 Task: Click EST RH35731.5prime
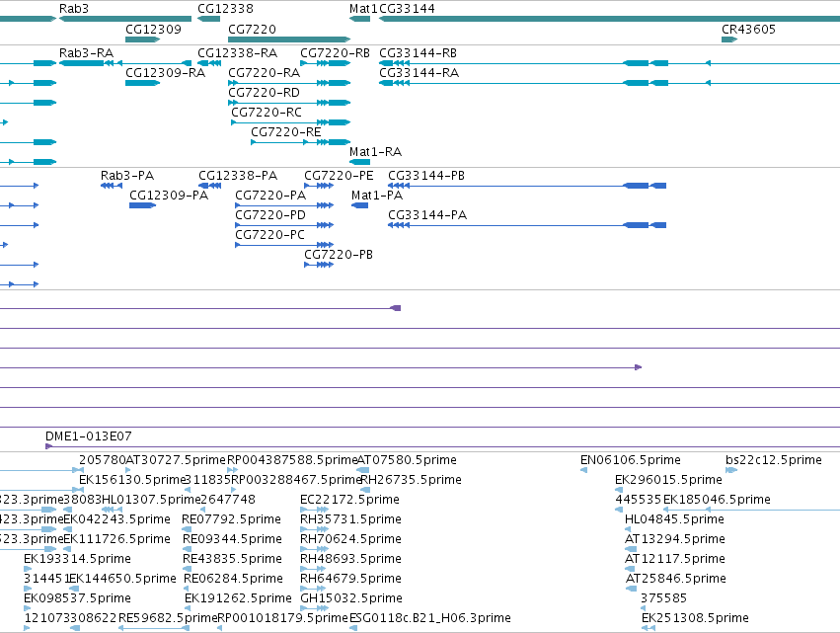pos(350,518)
